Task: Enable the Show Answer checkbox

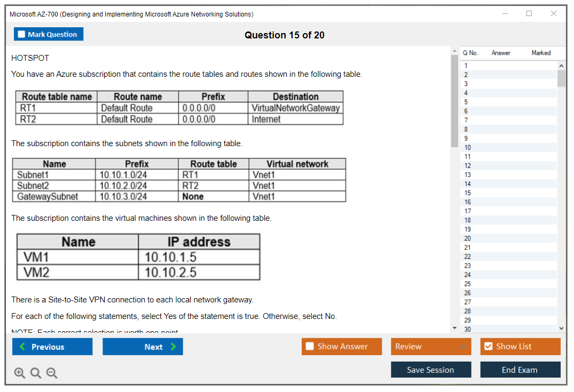Action: point(310,347)
